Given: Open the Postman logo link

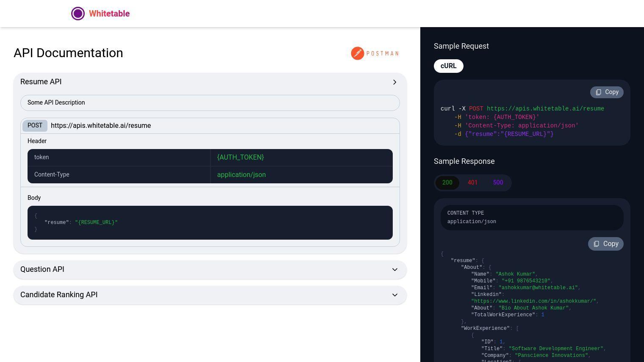Looking at the screenshot, I should pyautogui.click(x=375, y=53).
